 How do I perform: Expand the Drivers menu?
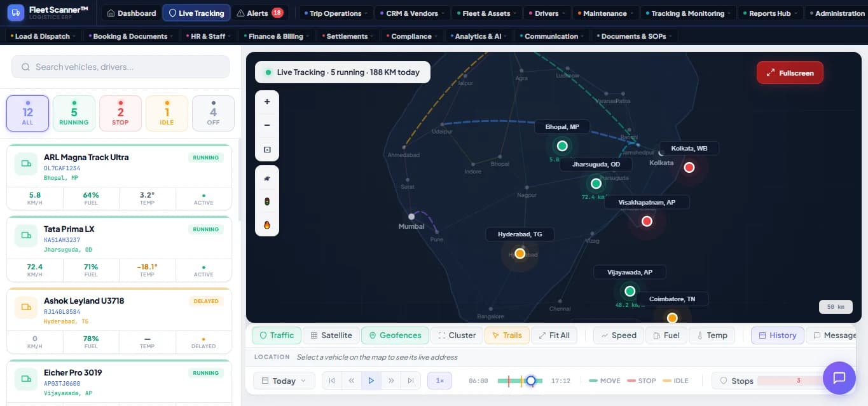[547, 13]
